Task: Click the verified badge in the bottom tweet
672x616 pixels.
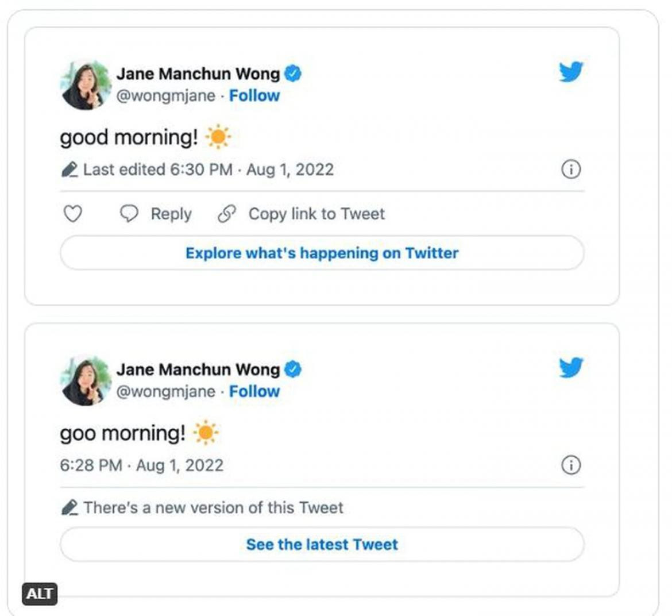Action: [x=293, y=369]
